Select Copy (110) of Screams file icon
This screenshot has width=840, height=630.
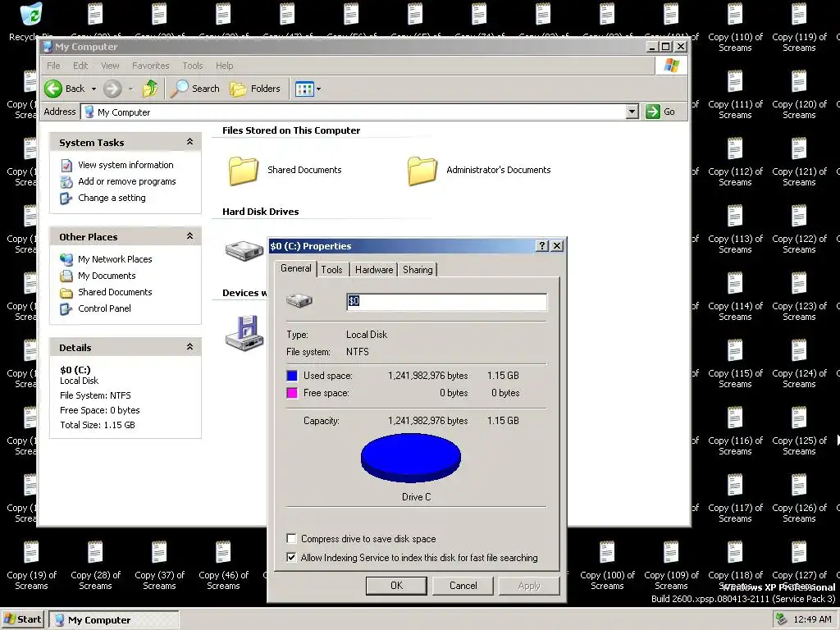pos(735,15)
